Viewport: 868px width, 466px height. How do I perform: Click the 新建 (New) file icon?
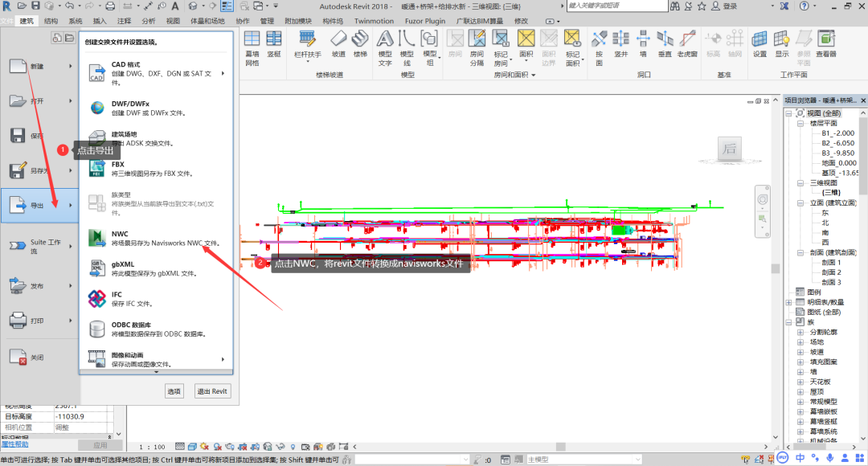point(18,67)
